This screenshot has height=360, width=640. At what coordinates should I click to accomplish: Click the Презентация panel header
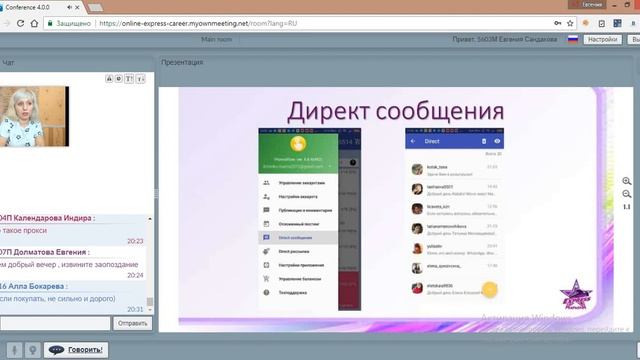pyautogui.click(x=182, y=62)
